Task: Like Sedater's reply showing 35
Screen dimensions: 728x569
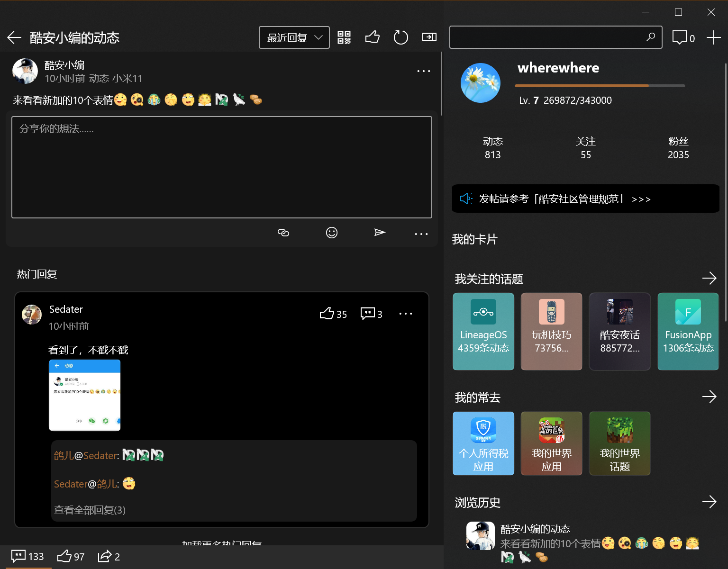Action: (x=333, y=314)
